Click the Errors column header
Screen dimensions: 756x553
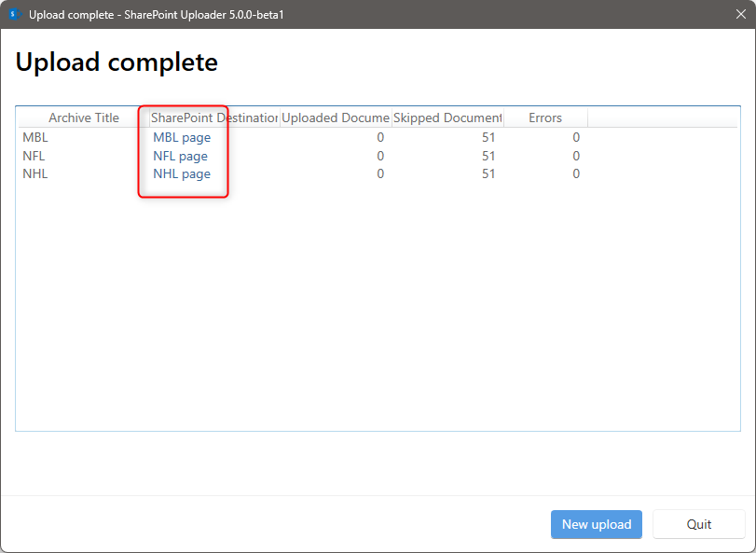pos(545,118)
